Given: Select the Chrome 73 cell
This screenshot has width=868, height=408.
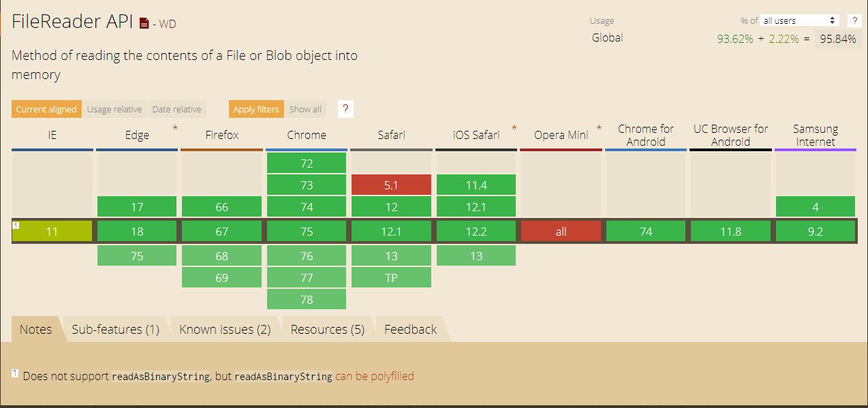Looking at the screenshot, I should pos(307,185).
